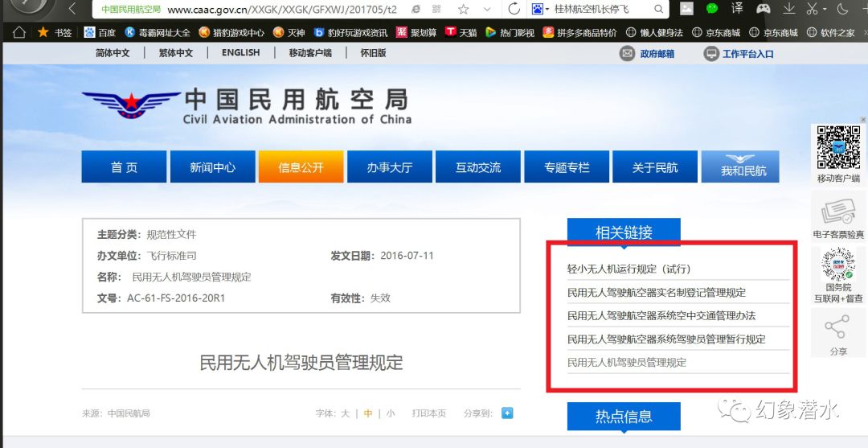
Task: Open link 轻小无人机运行规定（试行）
Action: pos(628,269)
